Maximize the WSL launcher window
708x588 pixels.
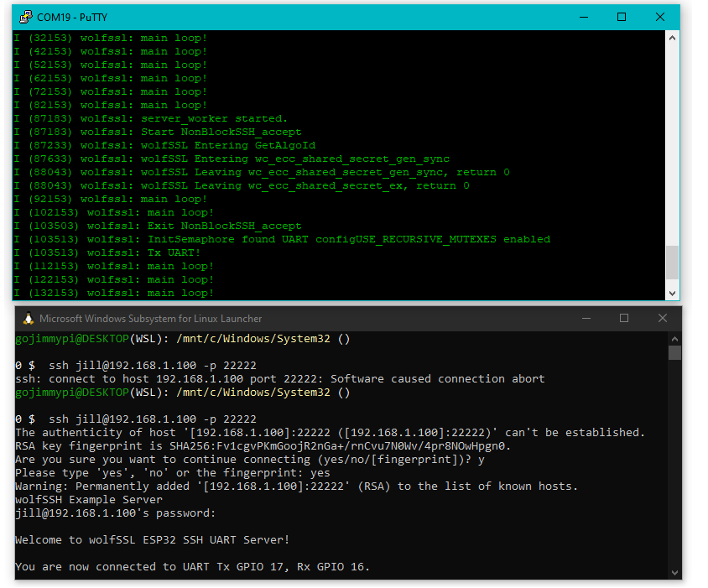623,318
